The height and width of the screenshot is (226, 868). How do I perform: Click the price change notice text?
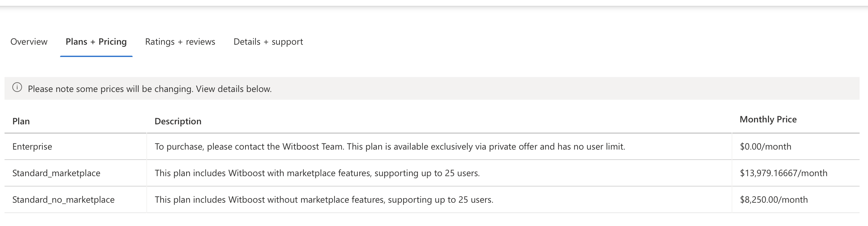150,89
